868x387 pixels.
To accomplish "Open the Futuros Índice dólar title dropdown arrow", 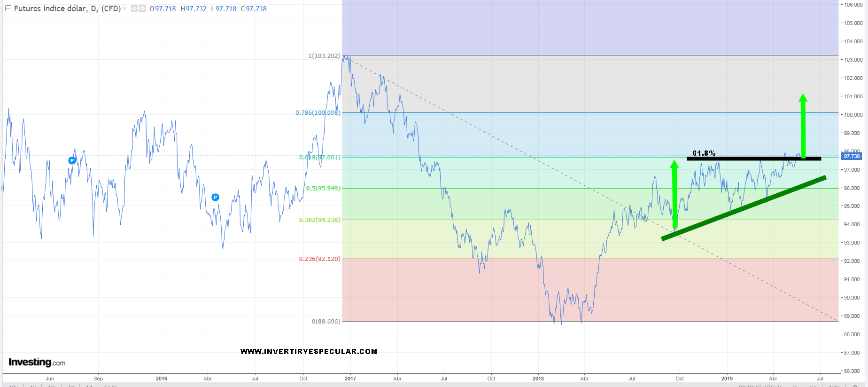I will click(x=124, y=8).
